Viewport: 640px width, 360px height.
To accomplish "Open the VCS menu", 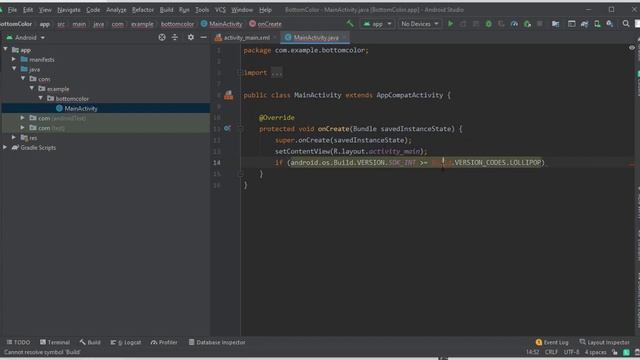I will [220, 9].
